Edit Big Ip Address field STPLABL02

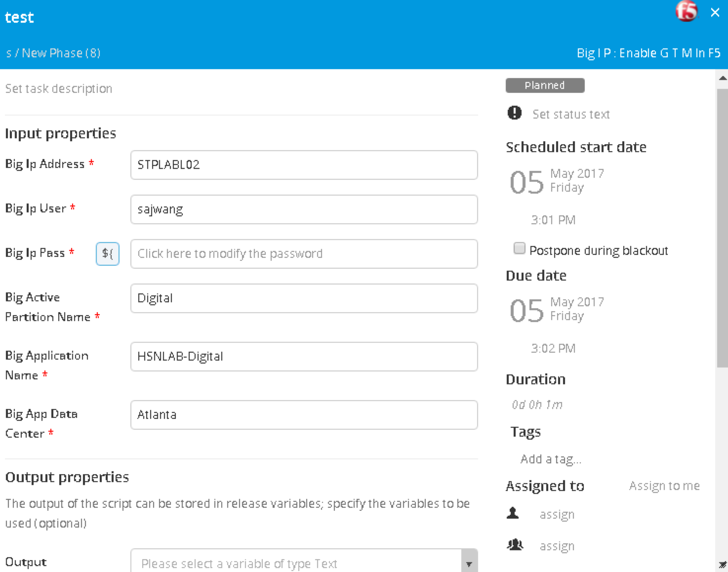(304, 165)
